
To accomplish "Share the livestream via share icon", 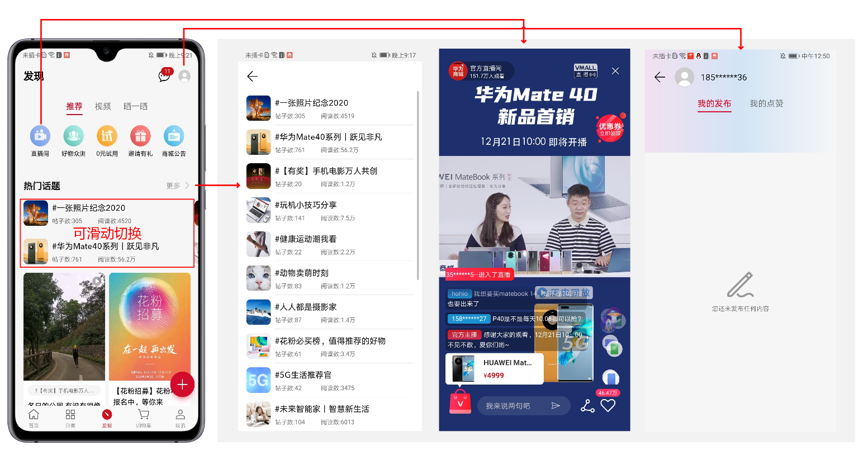I will coord(587,406).
